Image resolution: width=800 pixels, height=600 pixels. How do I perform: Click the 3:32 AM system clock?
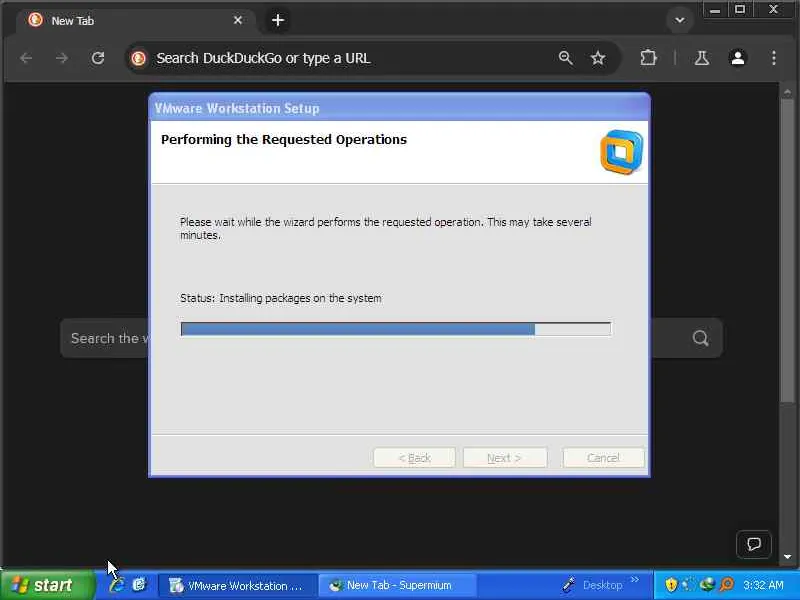point(763,585)
